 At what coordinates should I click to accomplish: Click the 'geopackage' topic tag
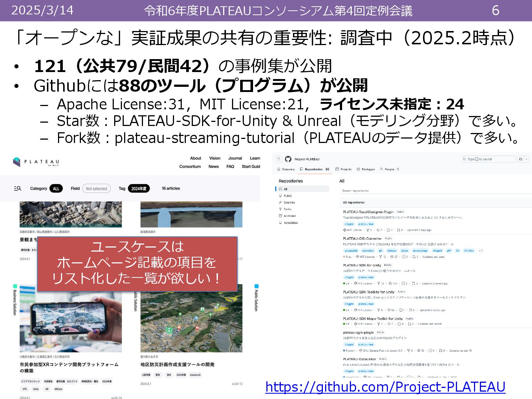pos(420,251)
